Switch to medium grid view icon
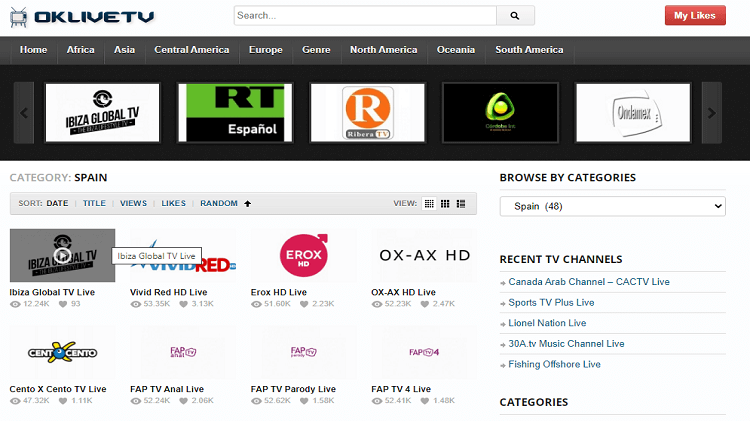750x421 pixels. click(445, 203)
